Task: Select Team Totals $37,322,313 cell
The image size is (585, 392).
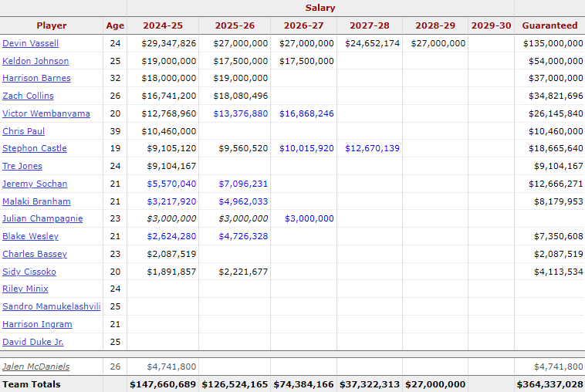Action: 370,384
